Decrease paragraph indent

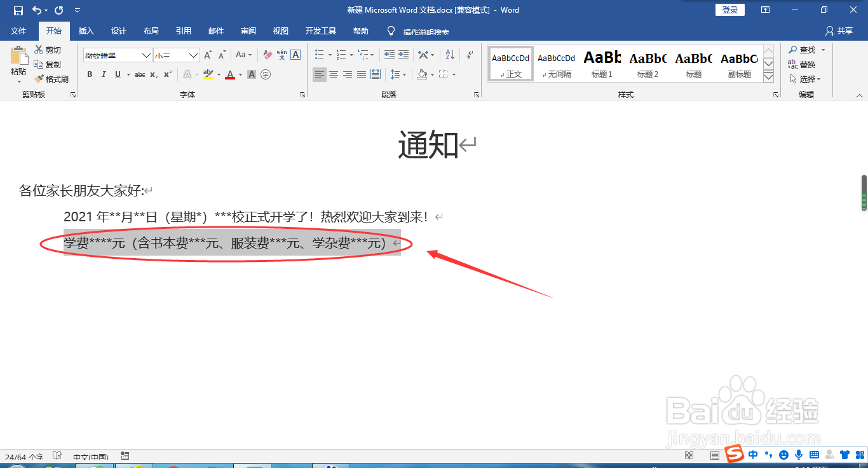(x=390, y=55)
